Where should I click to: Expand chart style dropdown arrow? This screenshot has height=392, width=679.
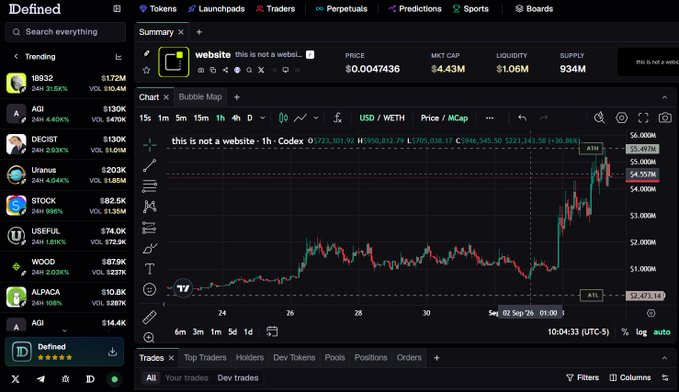click(316, 118)
